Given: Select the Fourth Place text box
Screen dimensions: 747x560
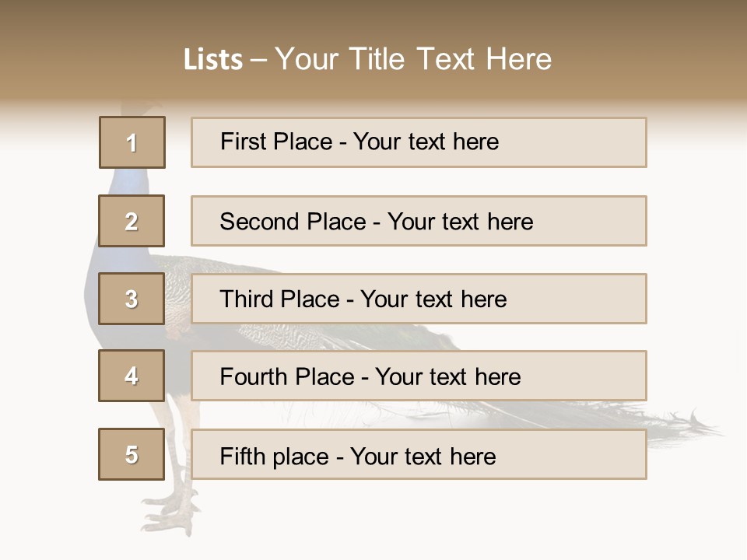Looking at the screenshot, I should (x=419, y=376).
